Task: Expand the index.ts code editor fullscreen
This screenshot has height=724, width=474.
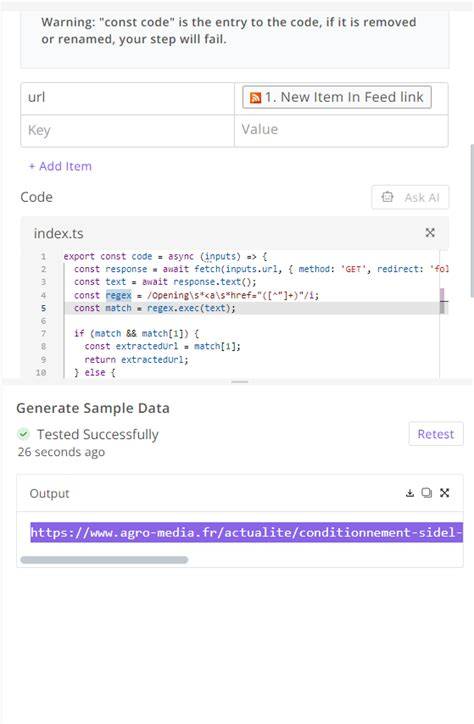Action: click(x=430, y=233)
